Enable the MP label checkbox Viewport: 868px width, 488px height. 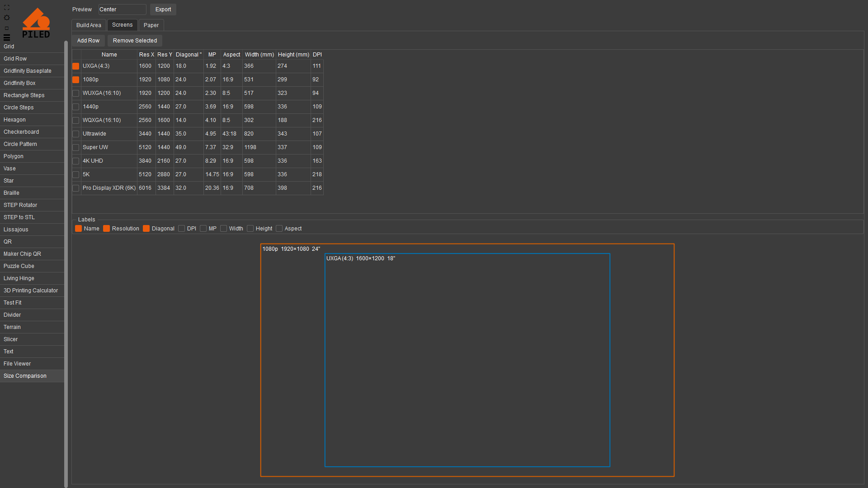click(203, 229)
